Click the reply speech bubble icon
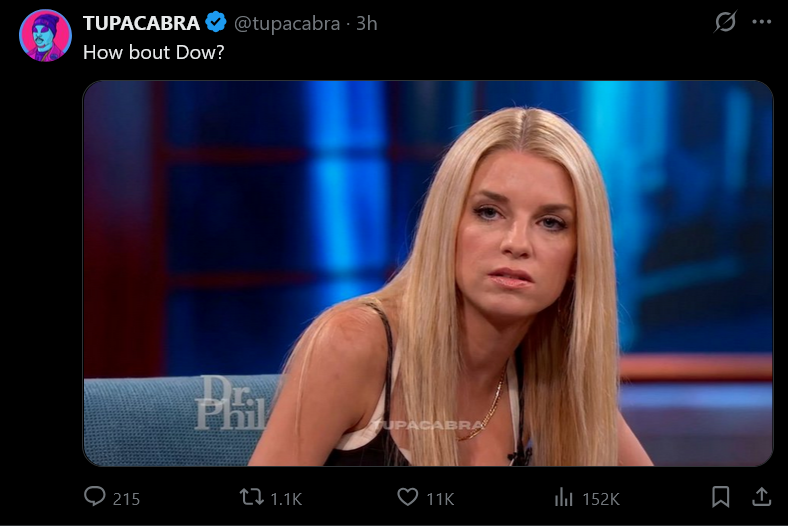This screenshot has height=526, width=788. click(x=94, y=497)
